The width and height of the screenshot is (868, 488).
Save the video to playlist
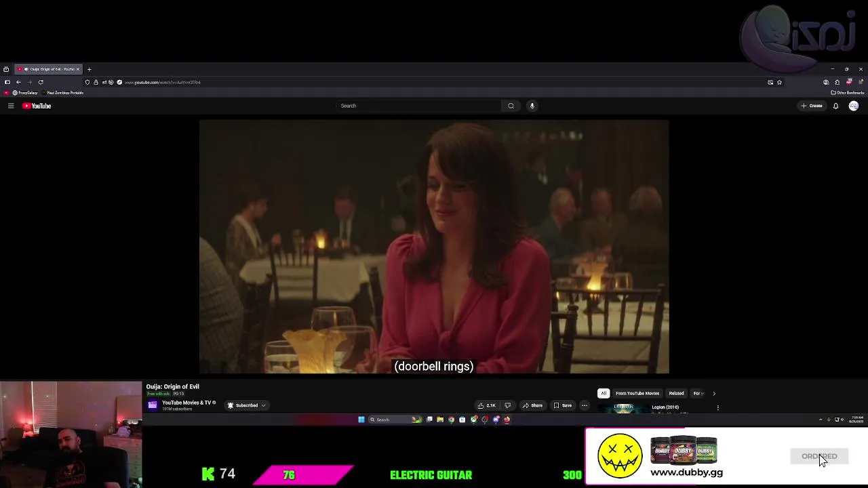tap(563, 405)
